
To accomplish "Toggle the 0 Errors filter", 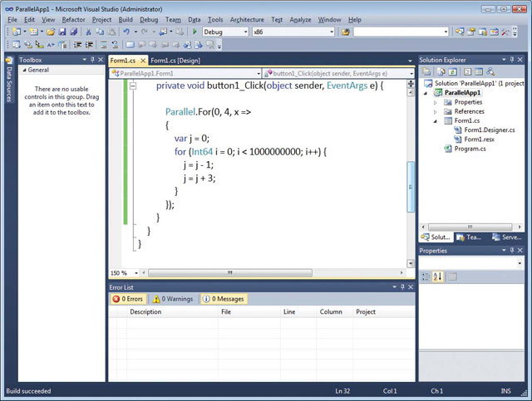I will coord(129,299).
